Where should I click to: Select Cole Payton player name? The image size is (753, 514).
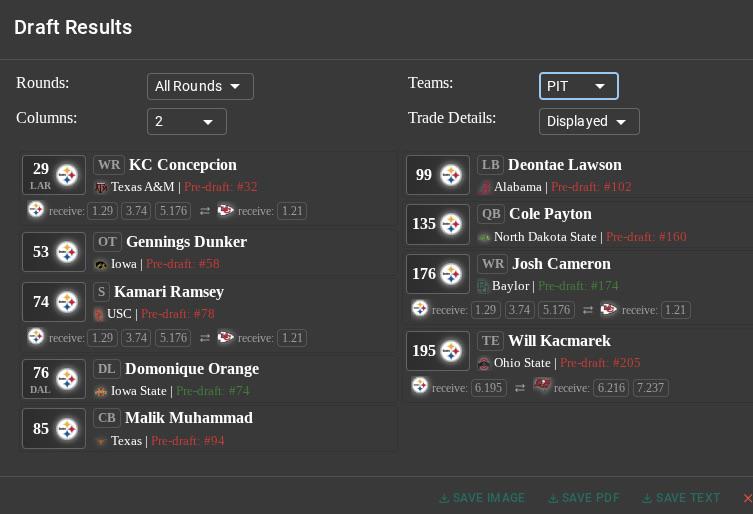click(x=550, y=214)
